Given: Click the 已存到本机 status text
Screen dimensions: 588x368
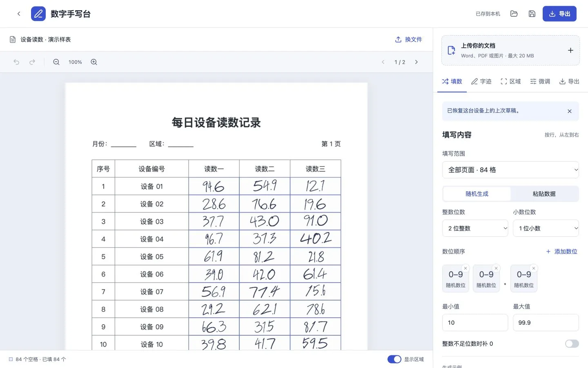Looking at the screenshot, I should click(488, 14).
